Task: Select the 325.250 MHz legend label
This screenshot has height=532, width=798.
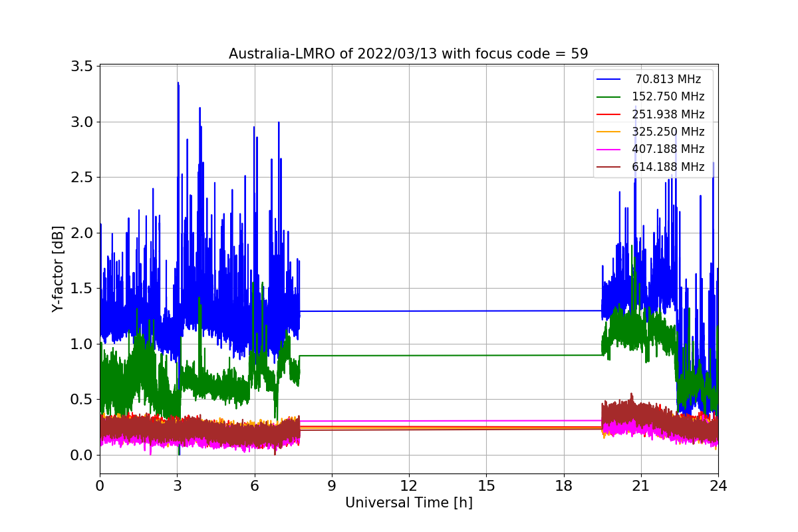Action: (668, 132)
